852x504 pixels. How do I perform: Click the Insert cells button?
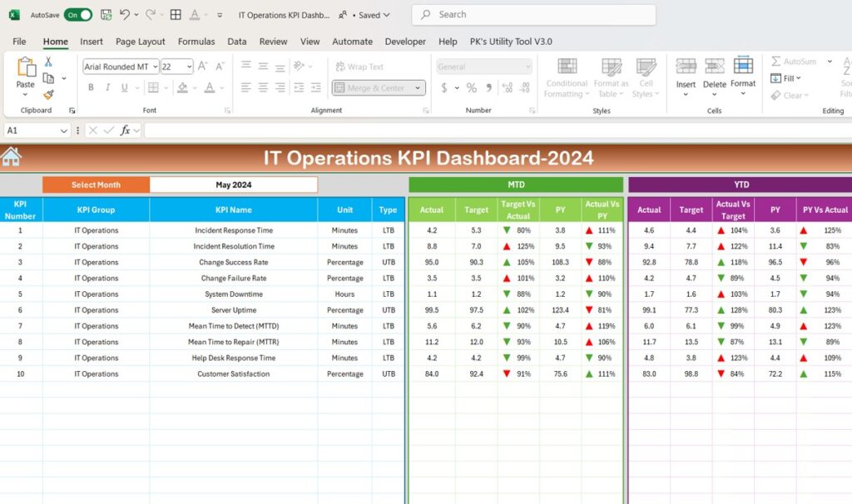point(686,77)
